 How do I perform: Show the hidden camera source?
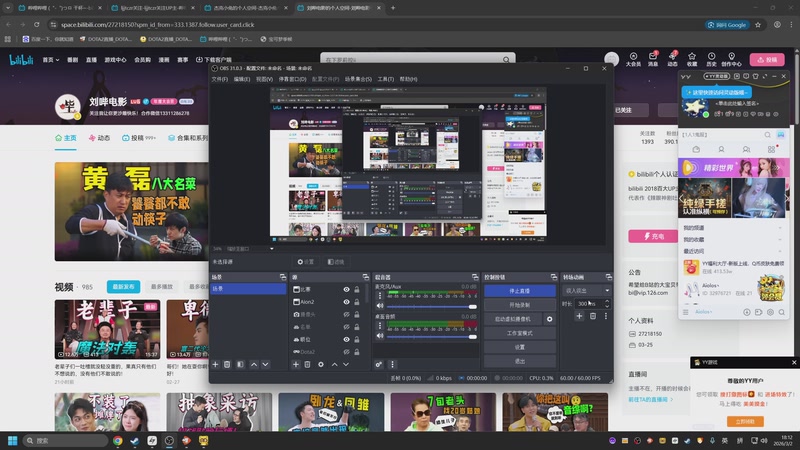point(346,314)
